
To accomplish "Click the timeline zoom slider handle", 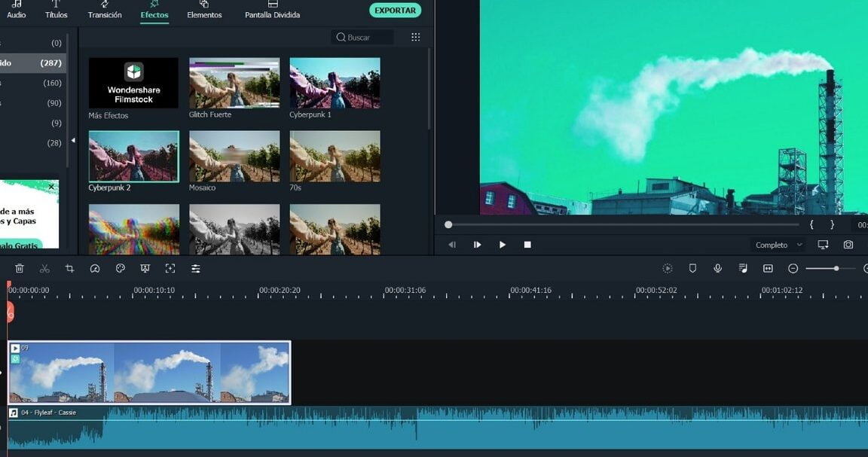I will 836,269.
